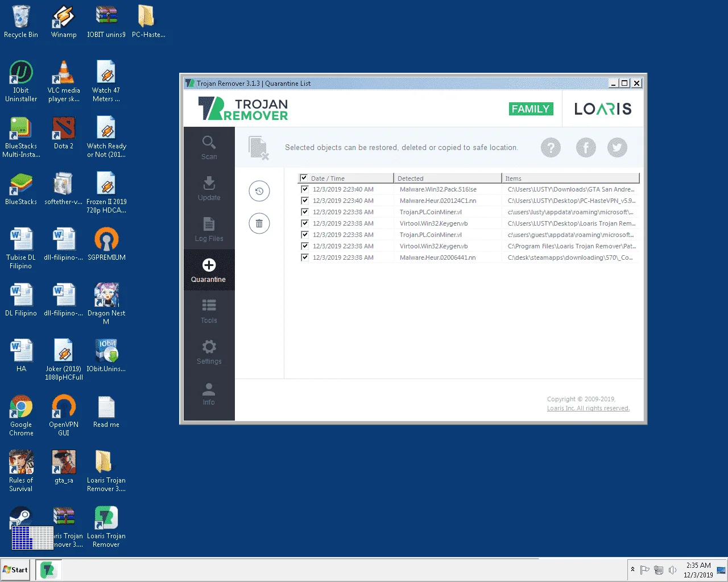This screenshot has height=582, width=728.
Task: Select the GTA San Andre... item path
Action: (x=572, y=189)
